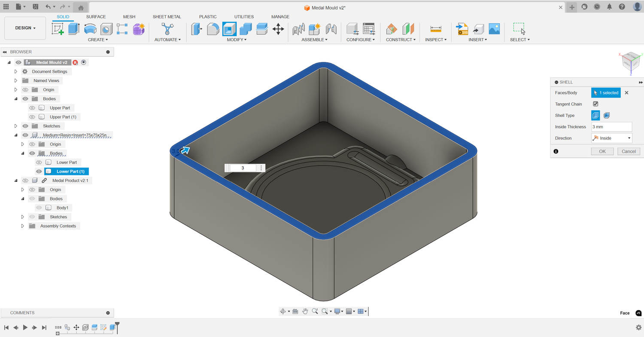Open the notifications bell
The image size is (644, 337).
(609, 7)
